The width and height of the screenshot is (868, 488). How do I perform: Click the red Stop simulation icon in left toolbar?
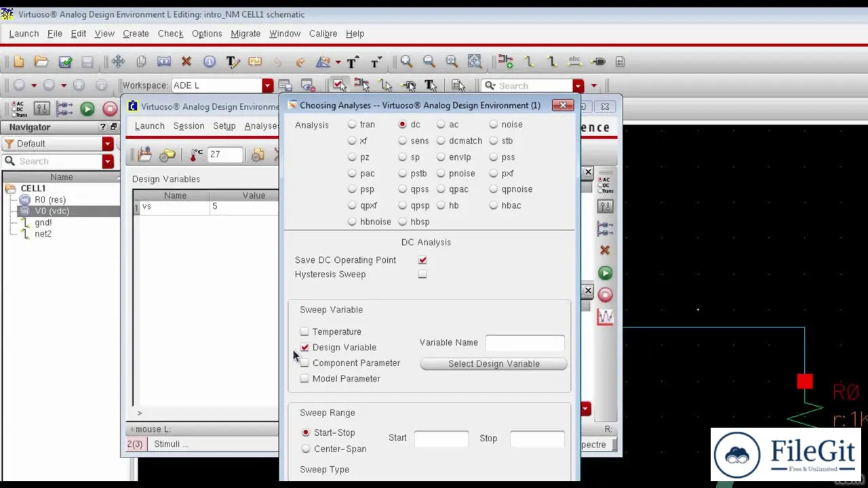point(110,108)
